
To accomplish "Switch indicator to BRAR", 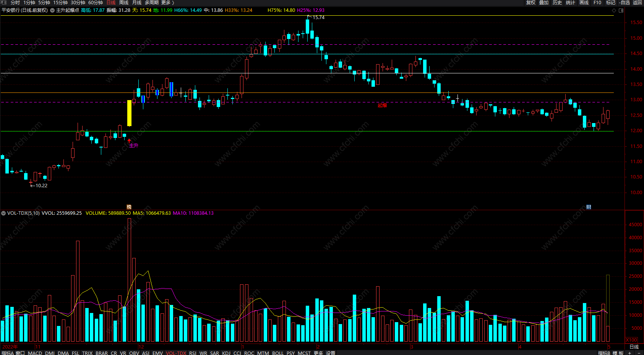I will coord(102,353).
